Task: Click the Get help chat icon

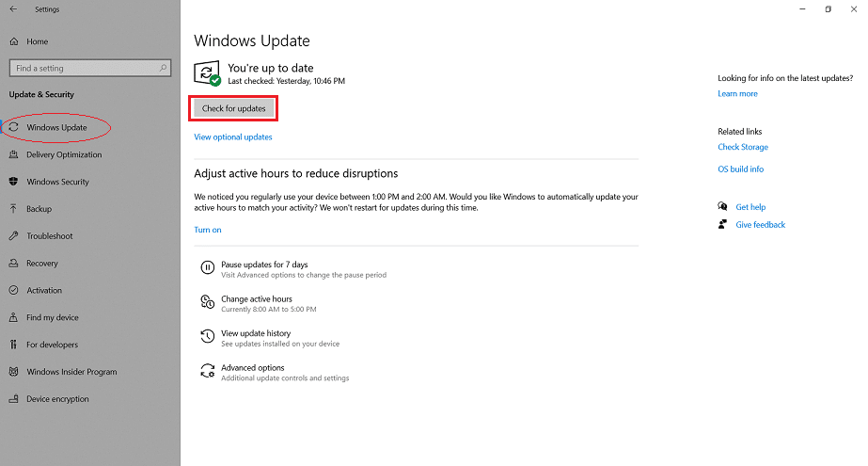Action: tap(722, 207)
